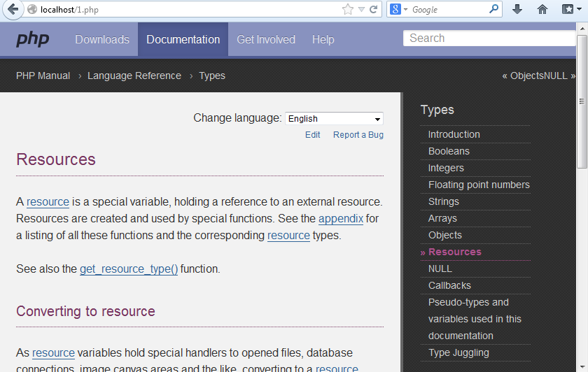The image size is (588, 372).
Task: Click the get_resource_type() function link
Action: pyautogui.click(x=129, y=269)
